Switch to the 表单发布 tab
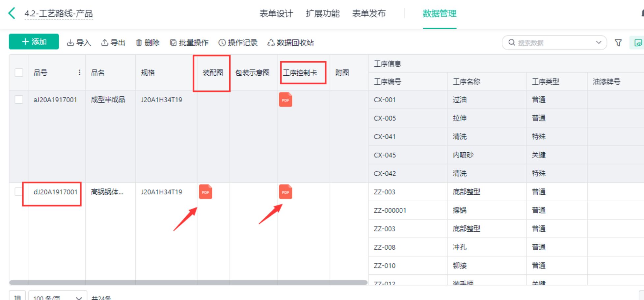This screenshot has height=300, width=644. coord(369,13)
